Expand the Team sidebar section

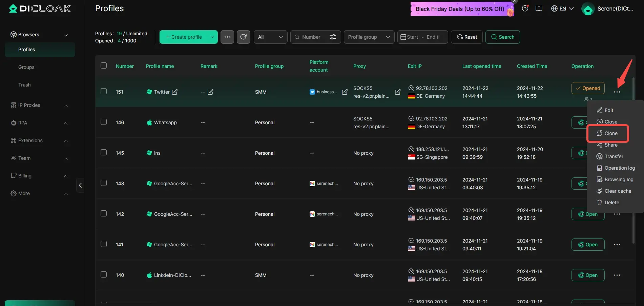(66, 158)
